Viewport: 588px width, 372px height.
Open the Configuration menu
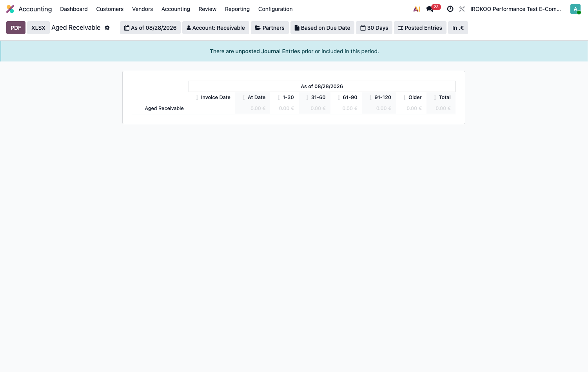(x=275, y=9)
